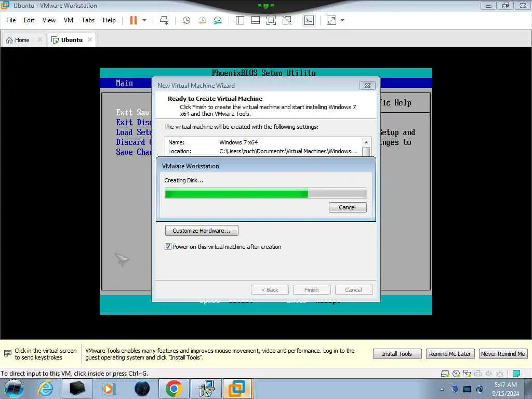Take a snapshot with the clock-plus icon
Viewport: 532px width, 399px height.
point(187,20)
